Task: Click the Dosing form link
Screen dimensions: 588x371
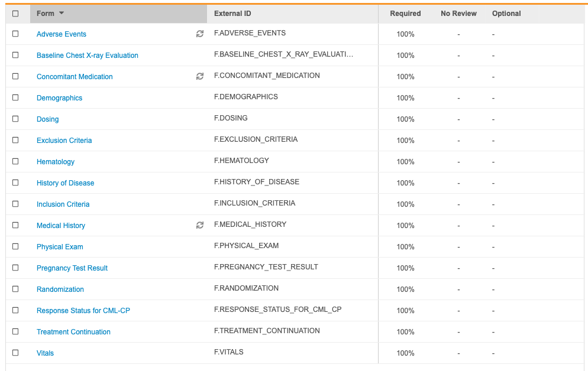Action: [x=47, y=119]
